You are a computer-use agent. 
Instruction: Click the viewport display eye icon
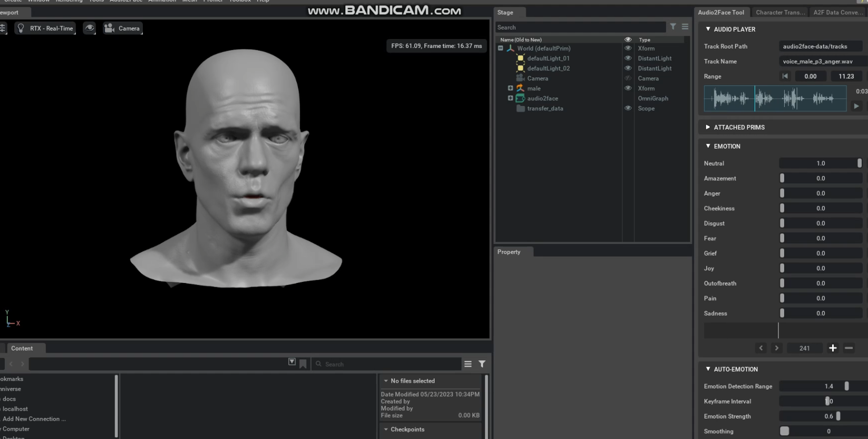90,28
